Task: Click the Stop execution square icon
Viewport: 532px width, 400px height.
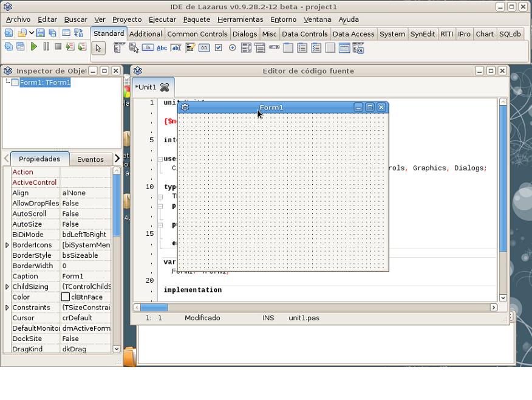Action: [58, 47]
